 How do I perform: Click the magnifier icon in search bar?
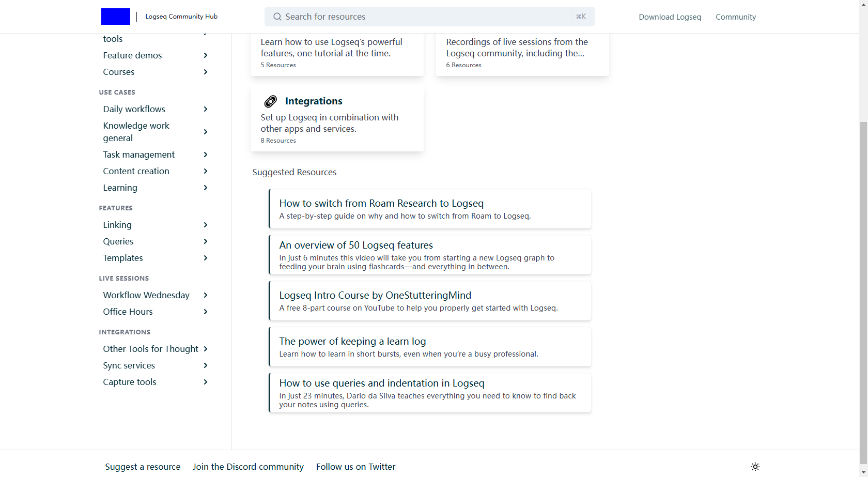click(x=277, y=17)
